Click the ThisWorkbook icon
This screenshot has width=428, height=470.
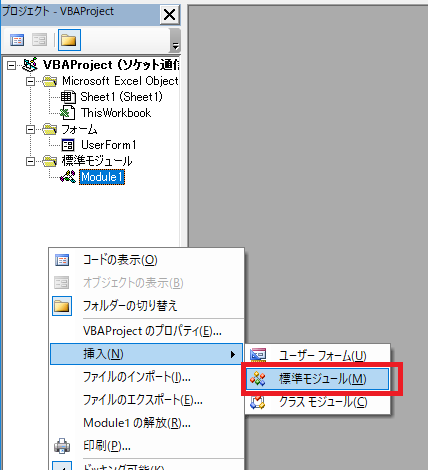tap(67, 113)
